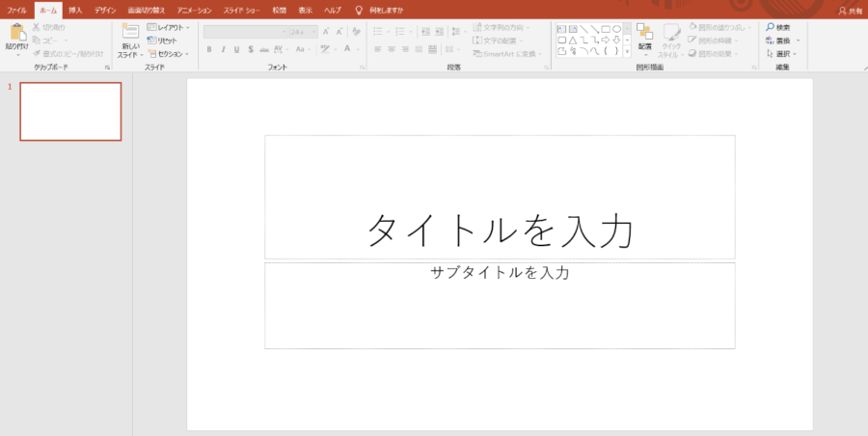The width and height of the screenshot is (868, 436).
Task: Select the oval shape in shapes gallery
Action: (616, 29)
